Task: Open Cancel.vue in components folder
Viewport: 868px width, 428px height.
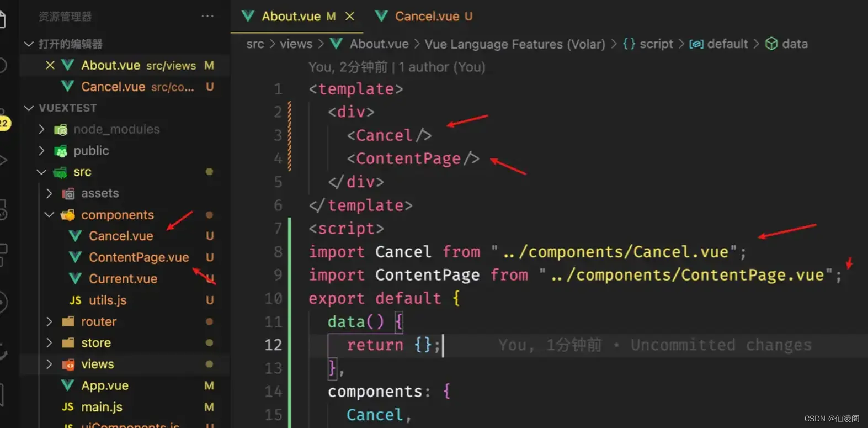Action: (121, 236)
